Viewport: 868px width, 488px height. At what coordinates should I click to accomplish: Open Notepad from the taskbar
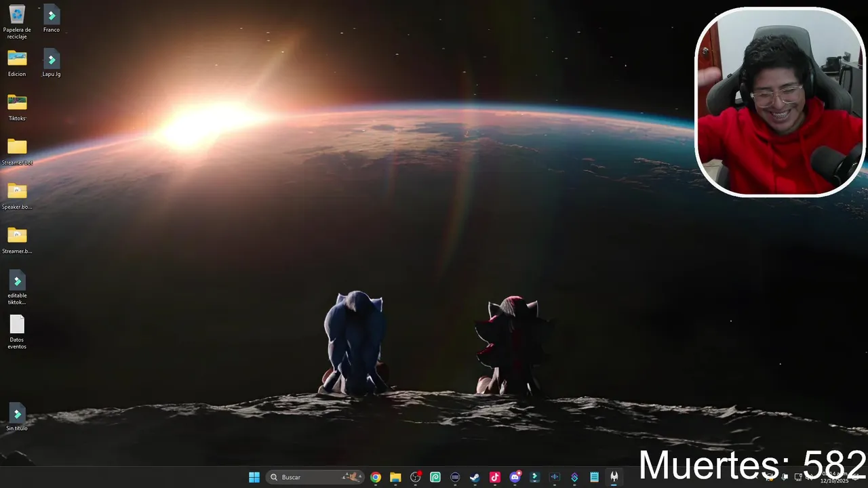pyautogui.click(x=594, y=477)
